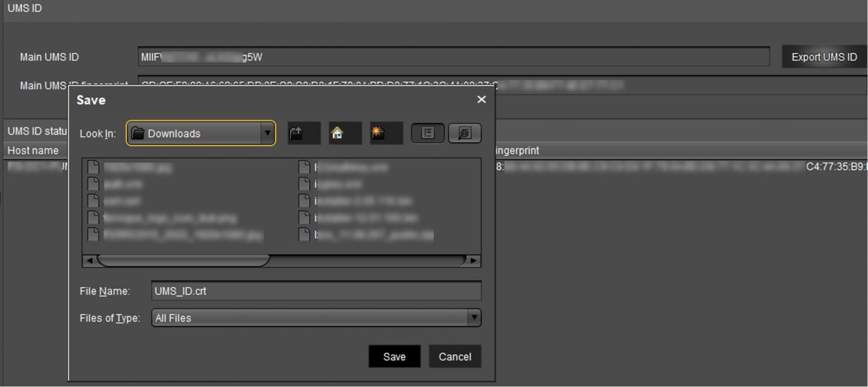Click the Downloads folder icon in Look In

pos(139,133)
